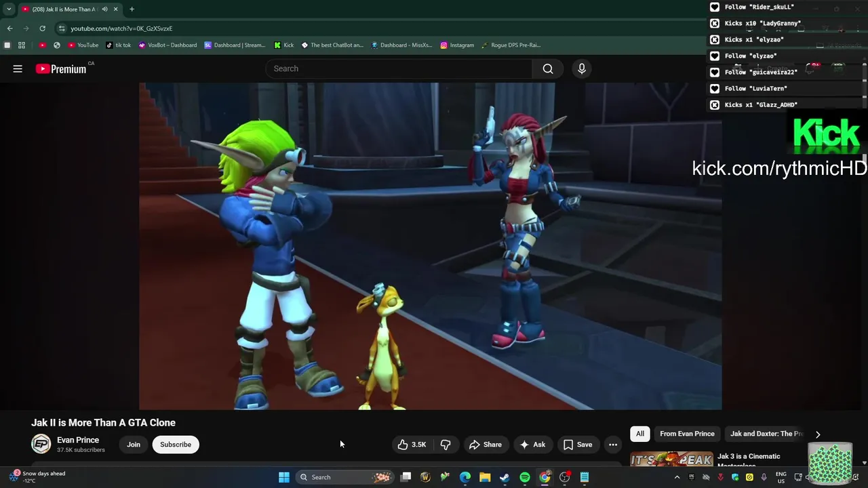
Task: Open the Kick bookmark
Action: pos(283,45)
